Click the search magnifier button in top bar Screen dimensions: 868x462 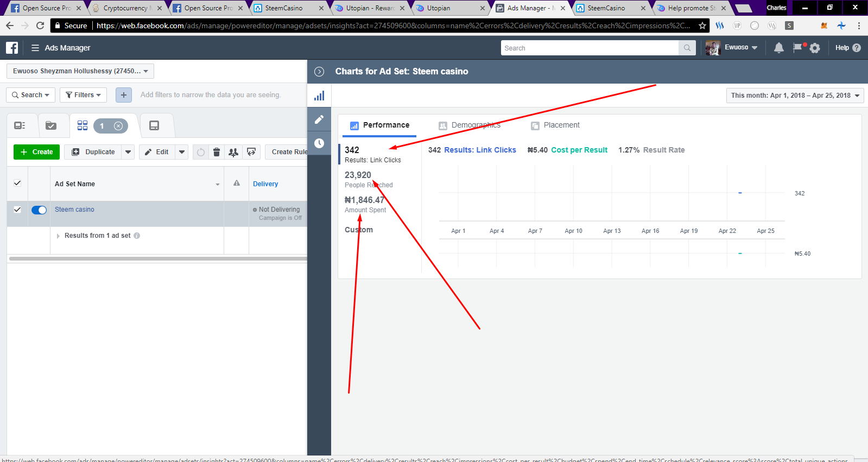pos(687,48)
